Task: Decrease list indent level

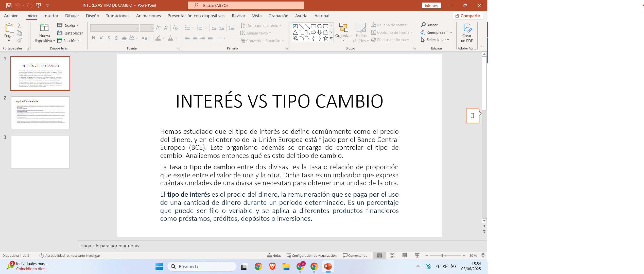Action: click(x=214, y=28)
